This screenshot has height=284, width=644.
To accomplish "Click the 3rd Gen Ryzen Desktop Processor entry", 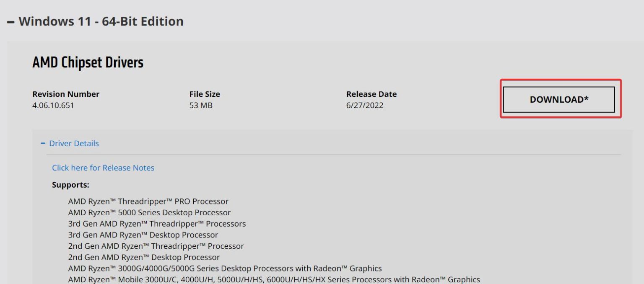I will pyautogui.click(x=143, y=235).
